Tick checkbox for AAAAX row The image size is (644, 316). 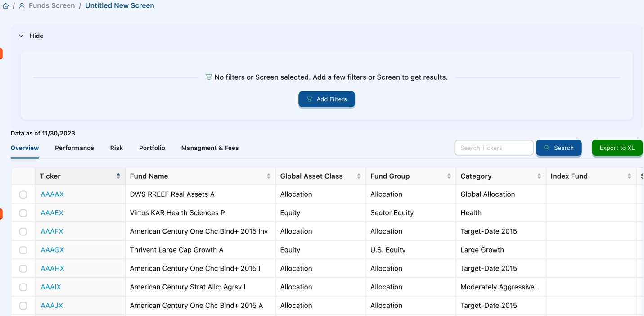point(23,194)
